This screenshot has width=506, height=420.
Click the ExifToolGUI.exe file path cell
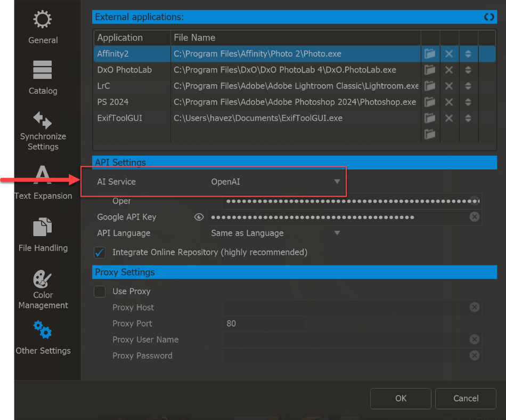click(296, 118)
